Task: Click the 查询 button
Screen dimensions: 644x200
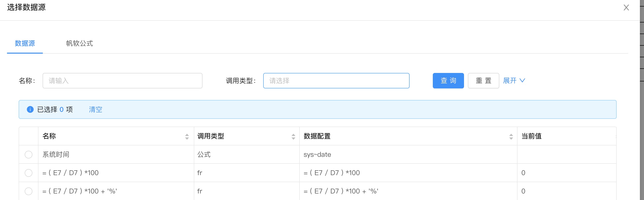Action: [448, 81]
